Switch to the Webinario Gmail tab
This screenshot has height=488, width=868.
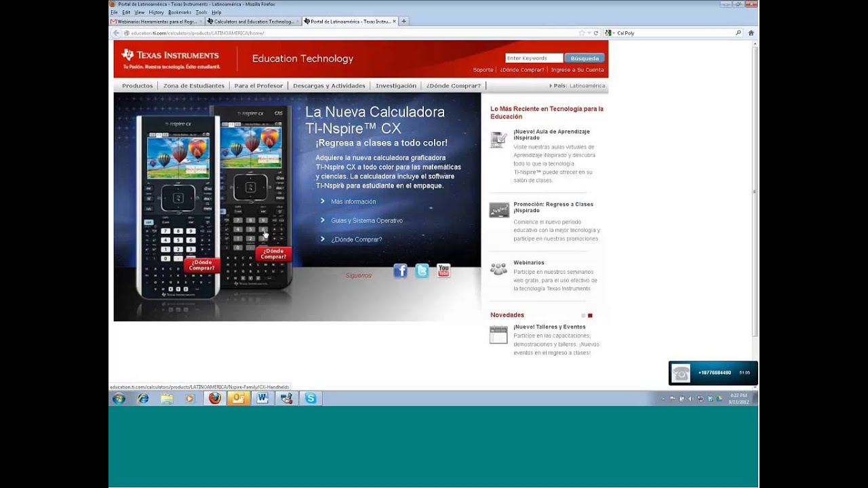click(156, 21)
